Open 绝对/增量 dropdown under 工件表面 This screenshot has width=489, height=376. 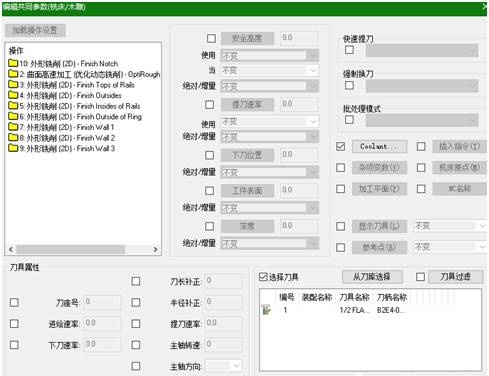pos(269,208)
